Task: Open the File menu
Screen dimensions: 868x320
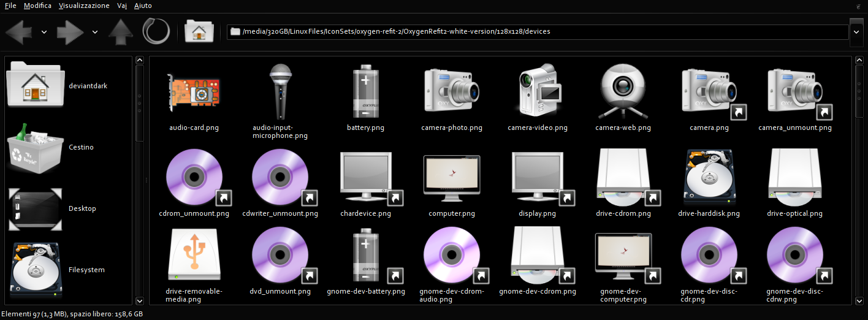Action: click(x=10, y=6)
